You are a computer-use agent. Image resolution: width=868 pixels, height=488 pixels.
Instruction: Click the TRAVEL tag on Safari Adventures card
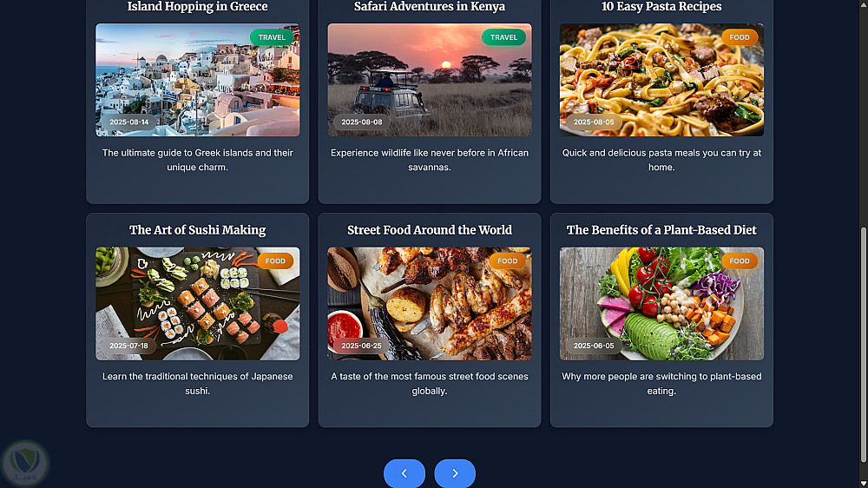pos(503,37)
